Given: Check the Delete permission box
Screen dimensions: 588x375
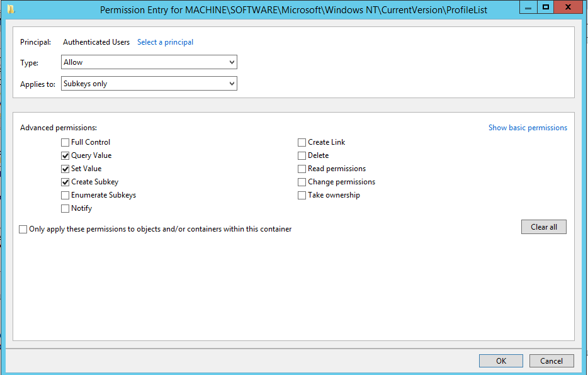Looking at the screenshot, I should click(x=302, y=155).
